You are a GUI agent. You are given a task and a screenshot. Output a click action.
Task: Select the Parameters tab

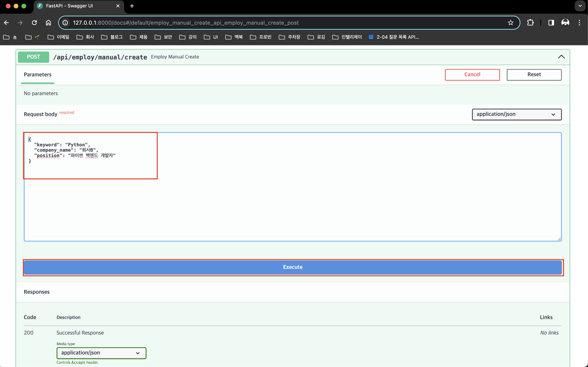pos(38,74)
